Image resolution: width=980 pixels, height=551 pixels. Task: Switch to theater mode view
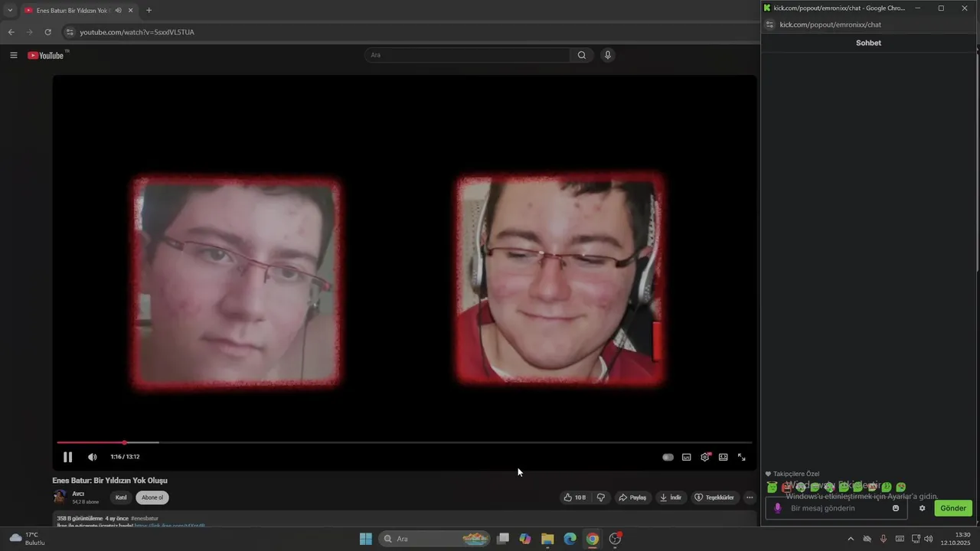click(x=723, y=457)
